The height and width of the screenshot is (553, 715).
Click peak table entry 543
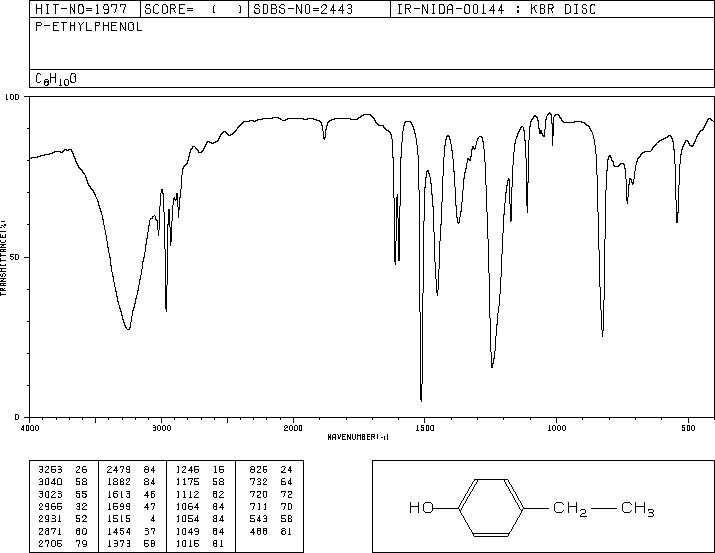[x=259, y=519]
